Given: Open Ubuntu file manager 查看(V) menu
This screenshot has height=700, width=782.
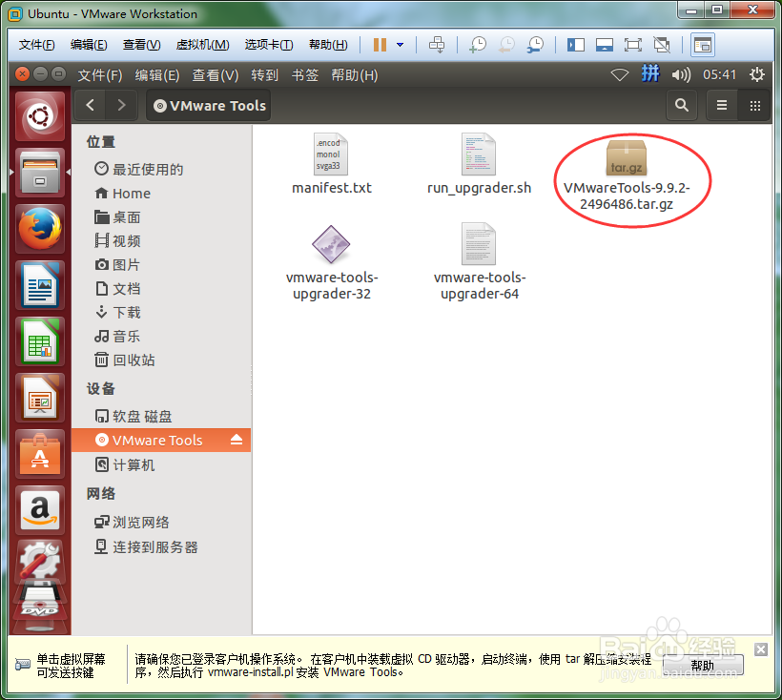Looking at the screenshot, I should (x=216, y=75).
